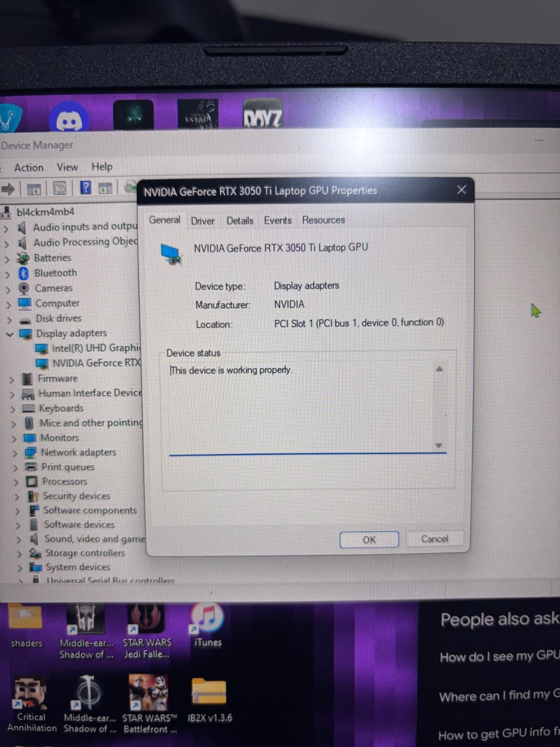Open 'Where can I find my' question
Viewport: 560px width, 747px height.
tap(499, 696)
